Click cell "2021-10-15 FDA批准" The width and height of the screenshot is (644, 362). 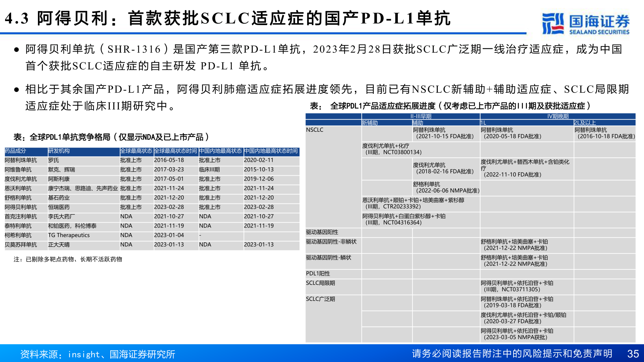click(446, 133)
